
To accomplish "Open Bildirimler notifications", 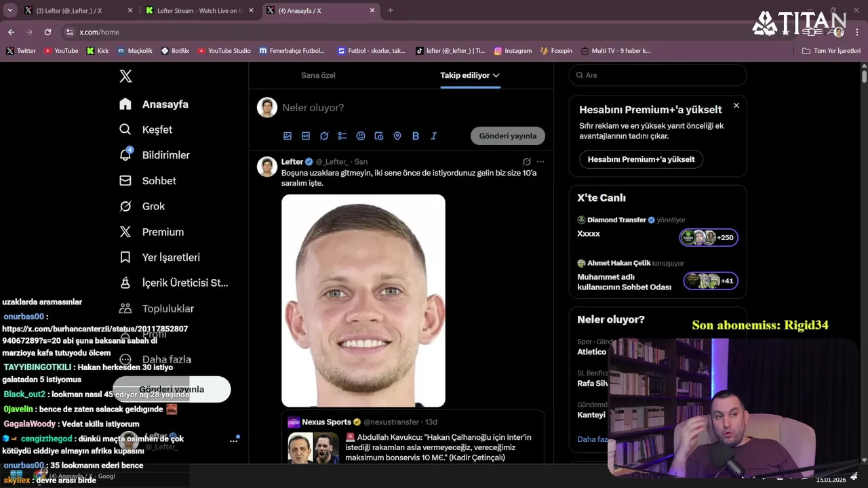I will pos(155,155).
